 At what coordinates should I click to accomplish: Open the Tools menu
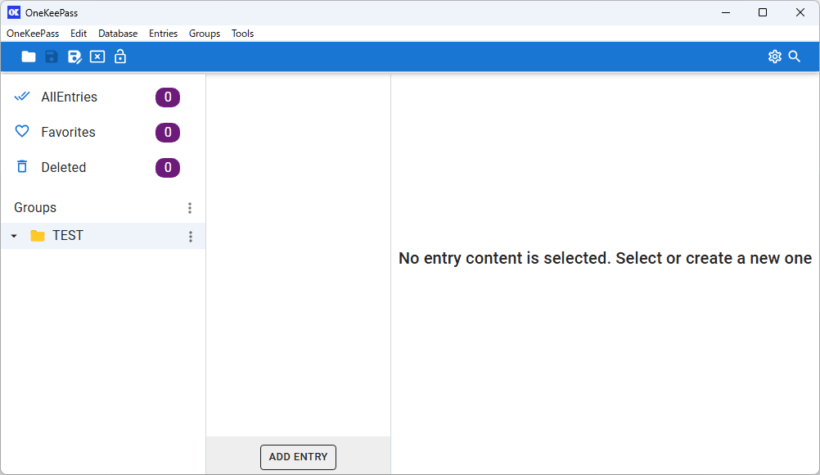242,33
